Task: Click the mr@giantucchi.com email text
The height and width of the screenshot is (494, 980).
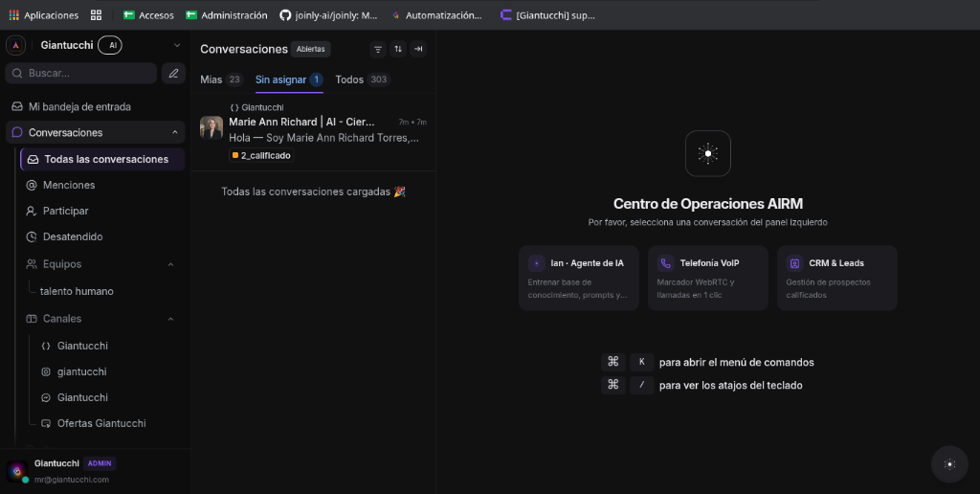Action: tap(71, 480)
